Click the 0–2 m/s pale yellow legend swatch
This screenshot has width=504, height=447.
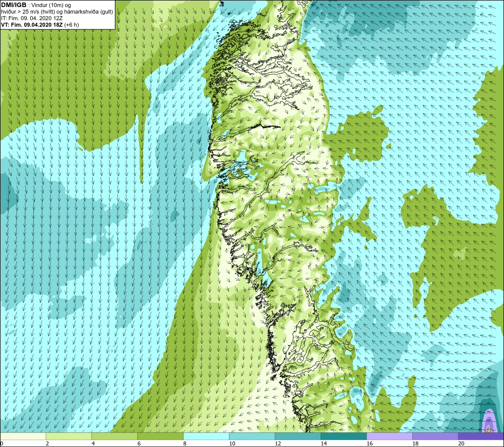(x=23, y=436)
